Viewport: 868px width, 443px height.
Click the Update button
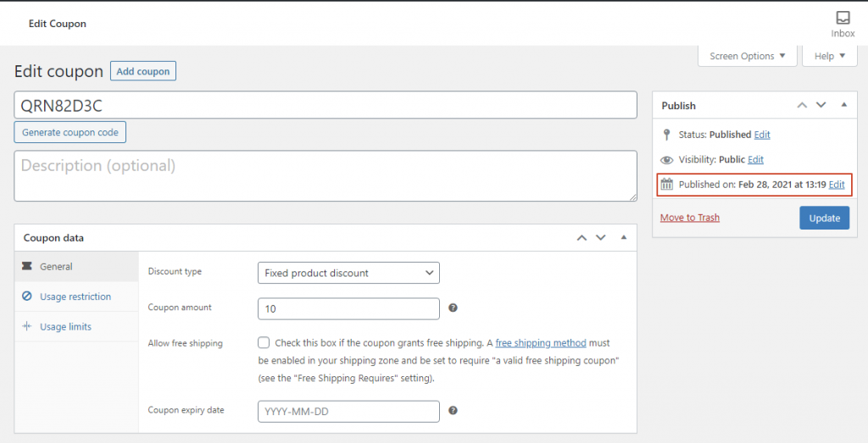click(824, 218)
